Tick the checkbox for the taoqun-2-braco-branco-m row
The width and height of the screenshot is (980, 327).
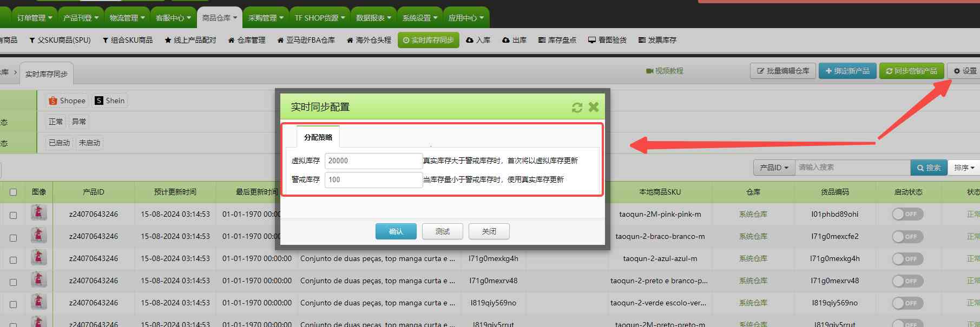click(13, 237)
